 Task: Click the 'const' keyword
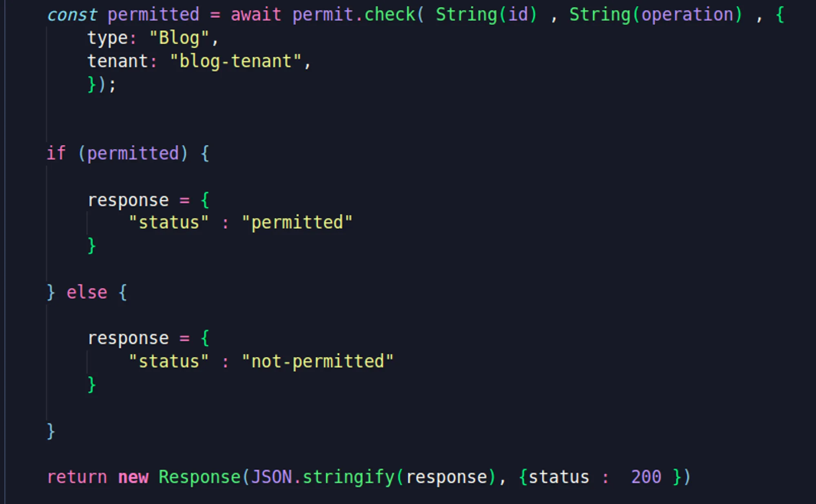tap(72, 15)
